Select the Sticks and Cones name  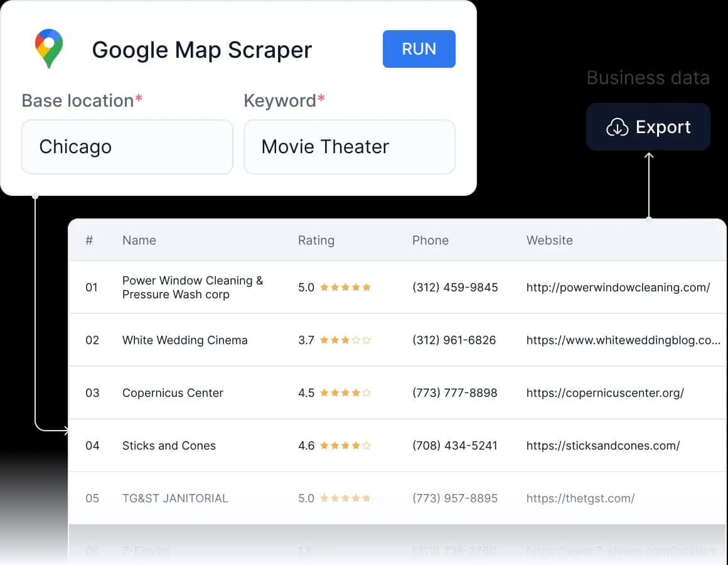pos(169,446)
